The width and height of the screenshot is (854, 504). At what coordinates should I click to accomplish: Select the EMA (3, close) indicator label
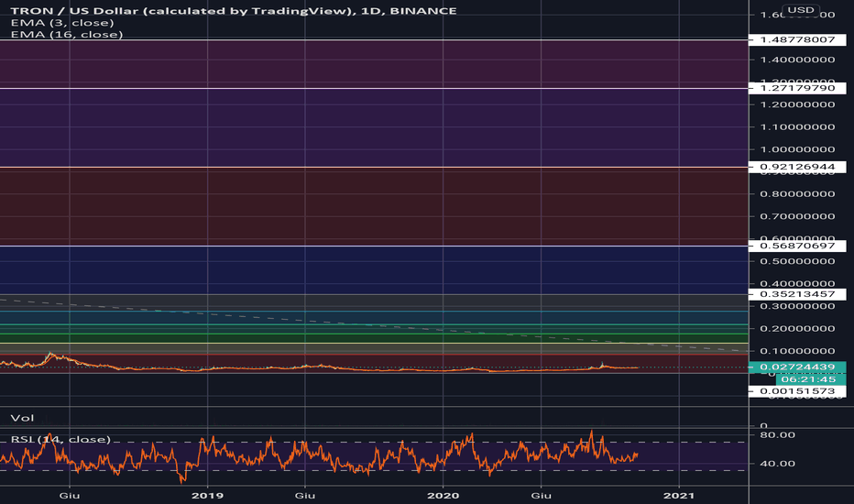[62, 23]
